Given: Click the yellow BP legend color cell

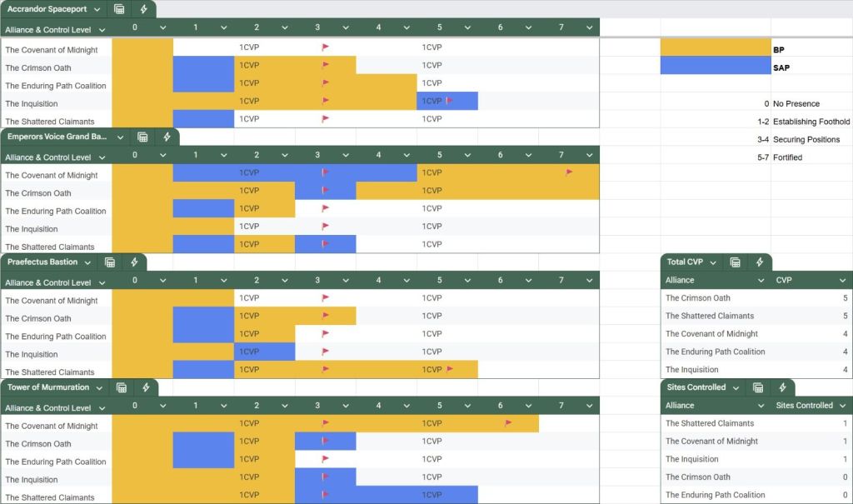Looking at the screenshot, I should (716, 47).
